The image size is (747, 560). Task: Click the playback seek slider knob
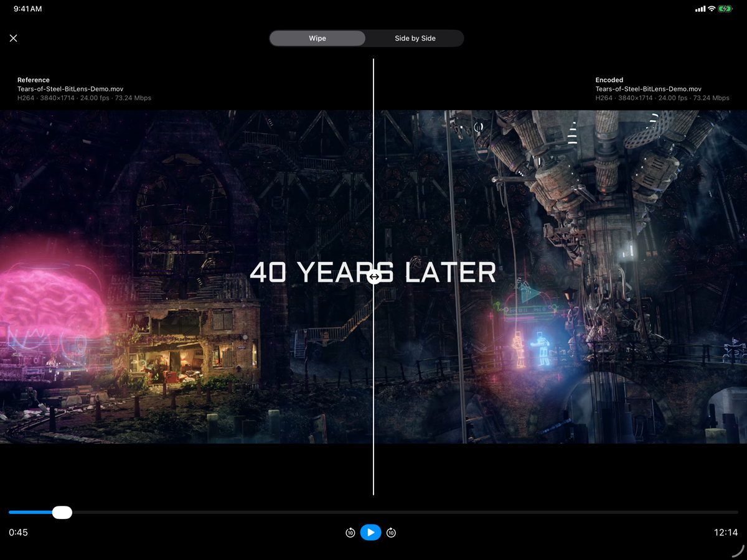62,513
